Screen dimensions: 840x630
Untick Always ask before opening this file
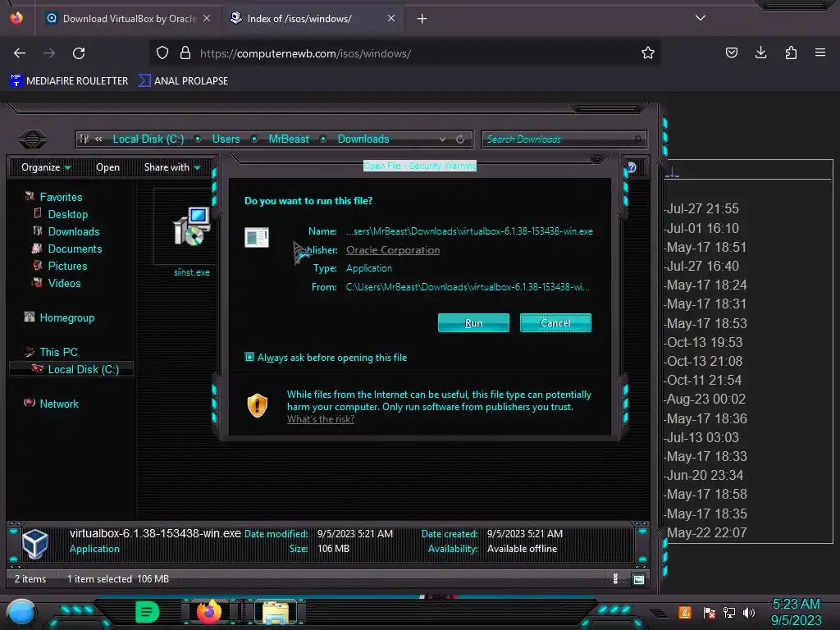click(249, 357)
